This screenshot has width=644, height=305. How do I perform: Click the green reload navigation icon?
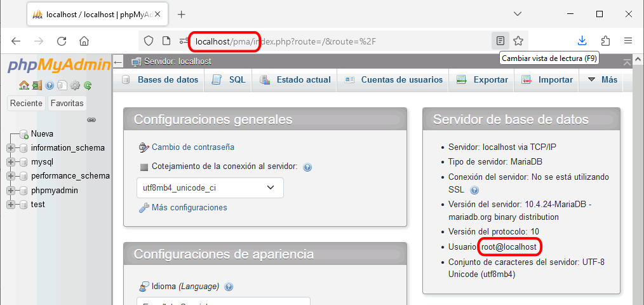[88, 85]
